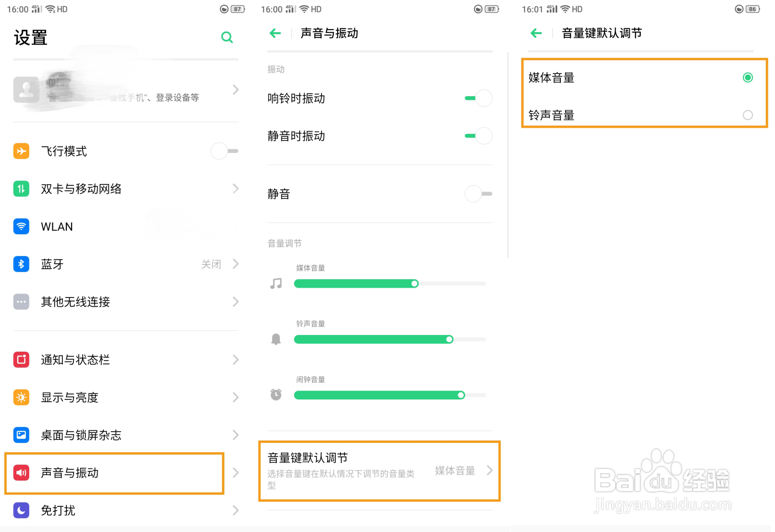Tap battery indicator in Settings status bar
The image size is (775, 532).
(x=238, y=9)
